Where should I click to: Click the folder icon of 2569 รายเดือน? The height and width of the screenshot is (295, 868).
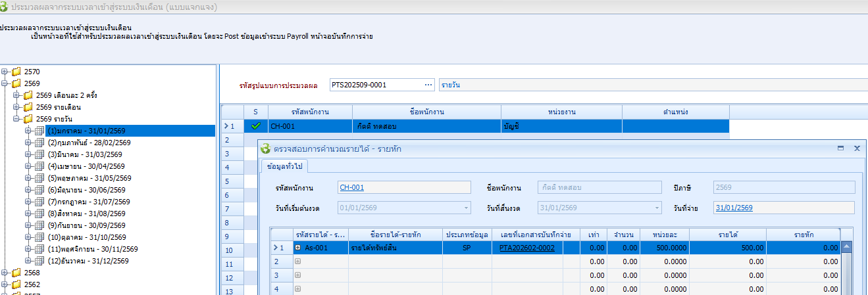click(x=28, y=107)
